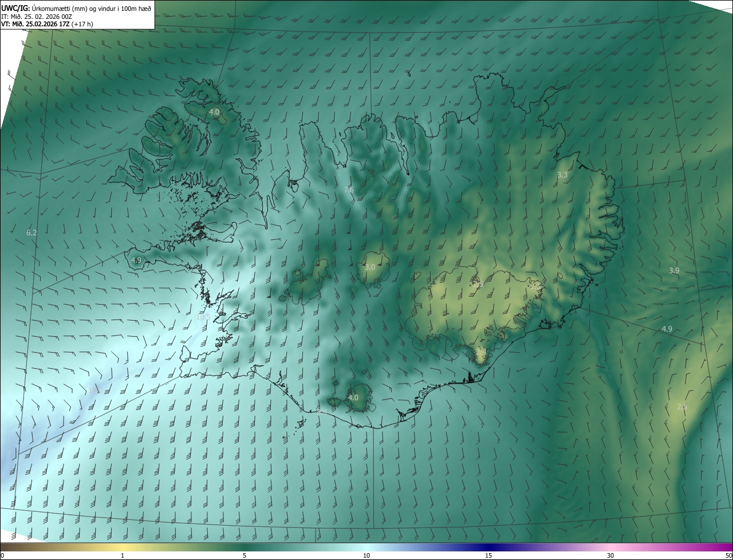
Task: Click the 4.0 value on the southern Mýrdalsjökull glacier
Action: tap(353, 397)
